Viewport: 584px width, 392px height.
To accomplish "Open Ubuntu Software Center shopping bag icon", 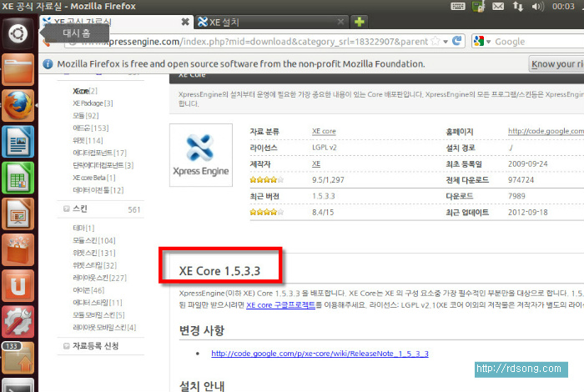I will click(x=18, y=249).
